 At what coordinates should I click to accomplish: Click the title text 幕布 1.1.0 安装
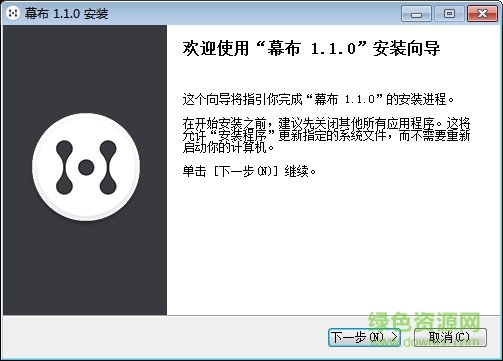(x=66, y=14)
